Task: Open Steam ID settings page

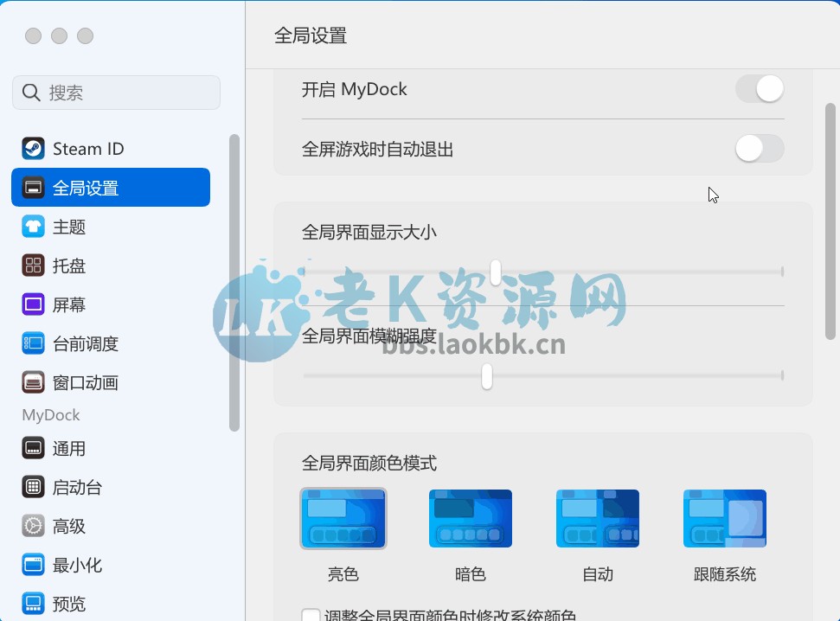Action: point(111,149)
